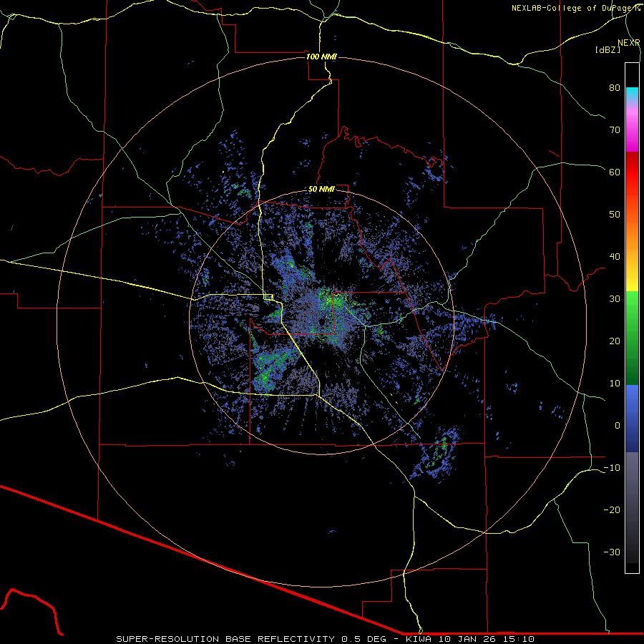
Task: Click the 80 value on the dBZ scale
Action: (x=615, y=87)
